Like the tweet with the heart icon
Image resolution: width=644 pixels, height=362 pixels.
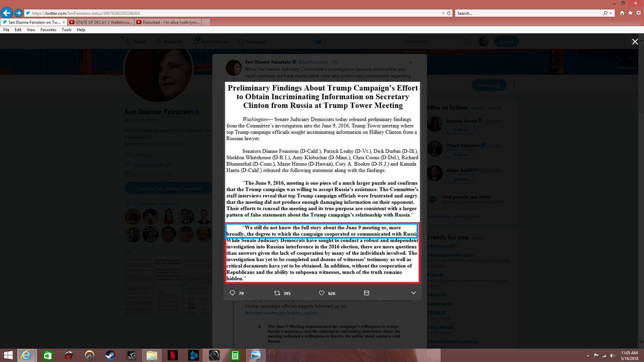322,293
